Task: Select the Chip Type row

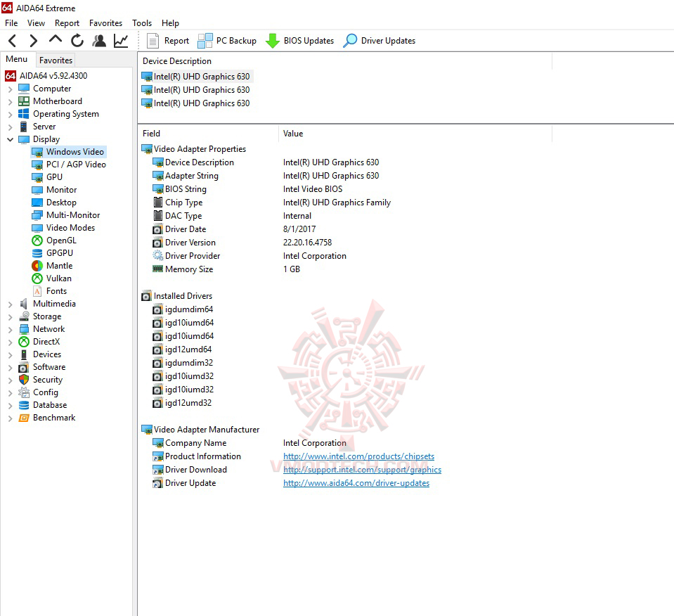Action: [272, 203]
